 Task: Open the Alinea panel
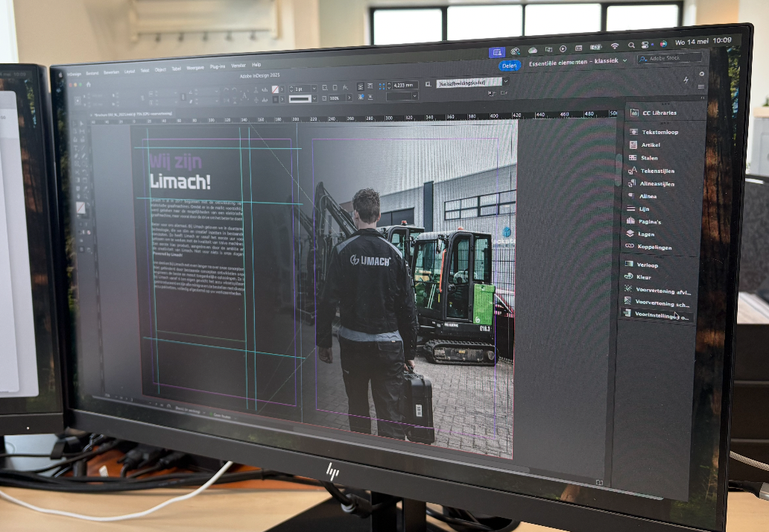pos(642,196)
